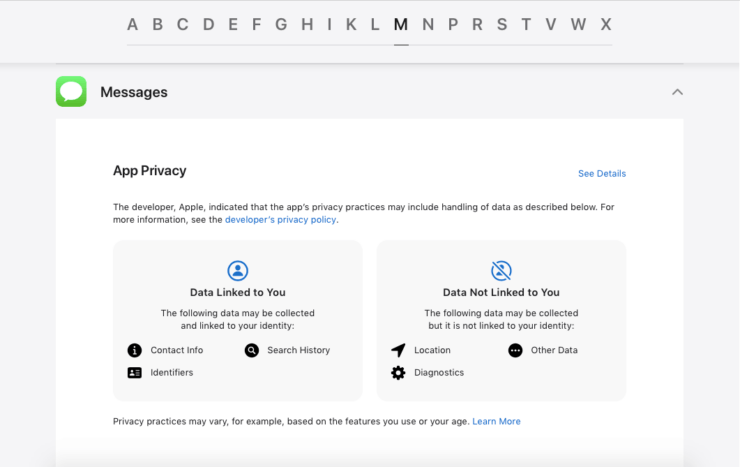The height and width of the screenshot is (467, 740).
Task: Follow the Learn More link
Action: tap(496, 421)
